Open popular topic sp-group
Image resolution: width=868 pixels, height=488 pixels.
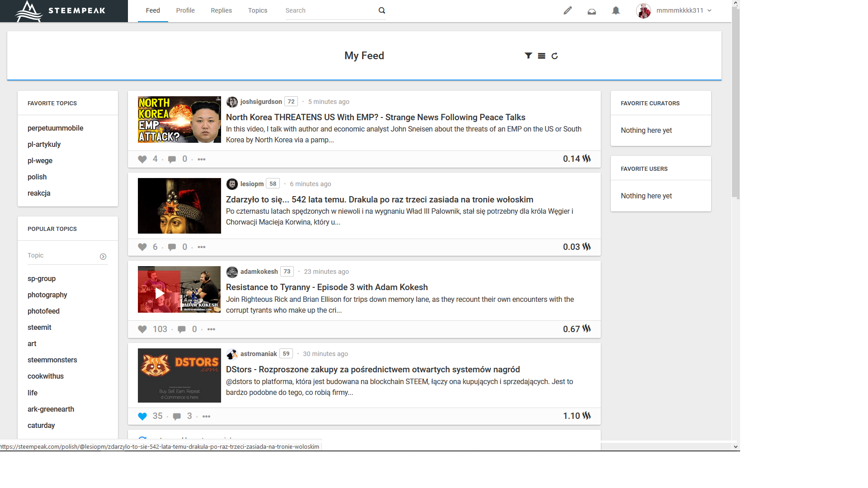(42, 278)
